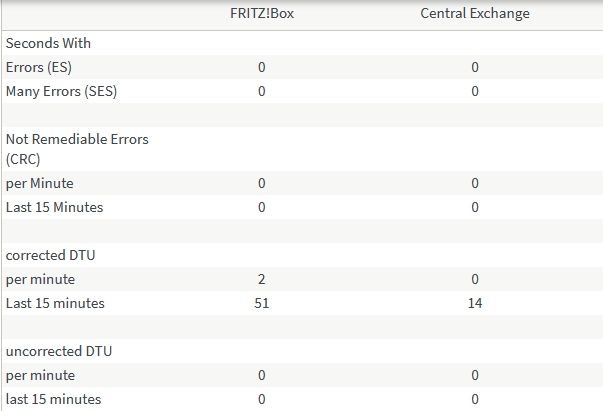603x411 pixels.
Task: Click the Last 15 minutes label under corrected DTU
Action: point(55,303)
